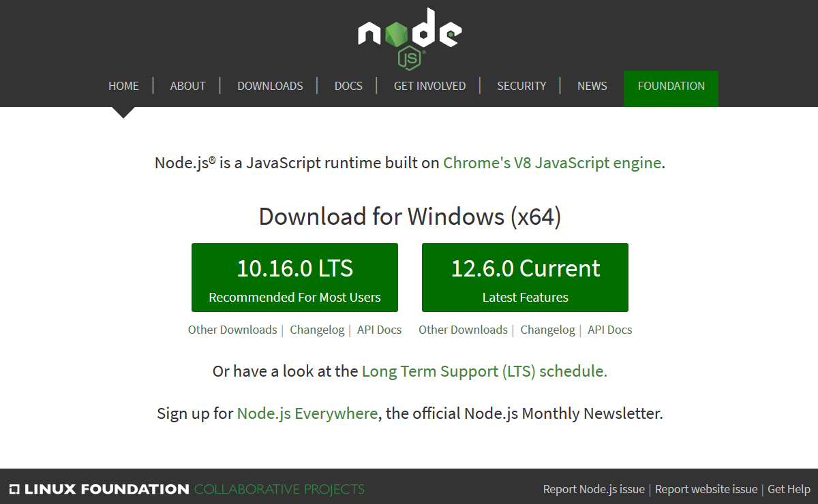Click the Linux Foundation logo in the footer
This screenshot has width=818, height=504.
(99, 489)
